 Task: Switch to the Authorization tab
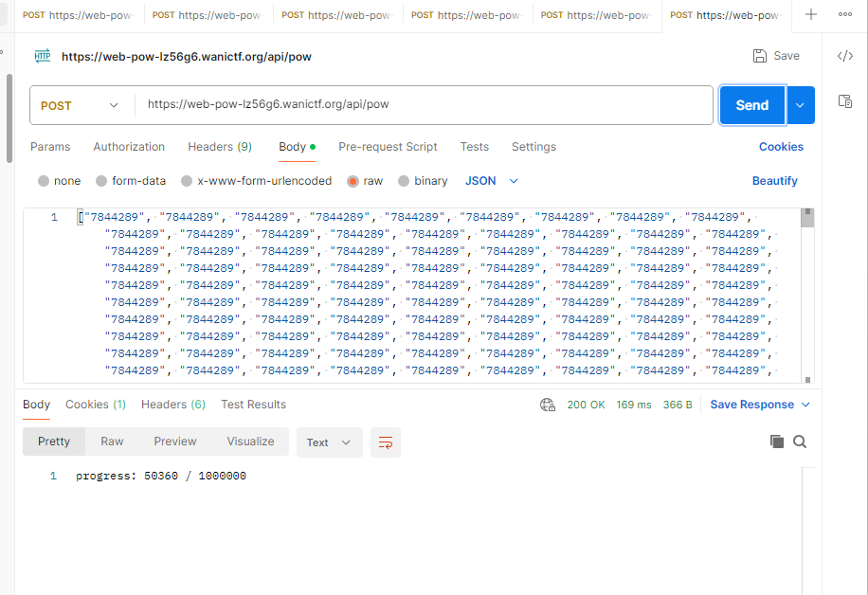pyautogui.click(x=129, y=147)
